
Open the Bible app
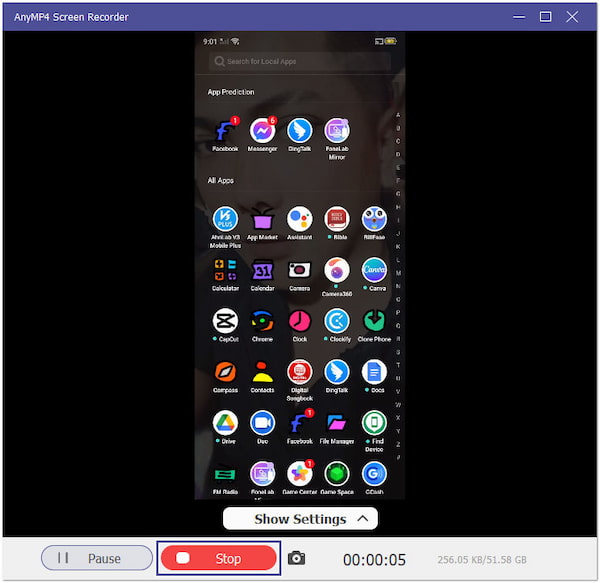pyautogui.click(x=337, y=219)
